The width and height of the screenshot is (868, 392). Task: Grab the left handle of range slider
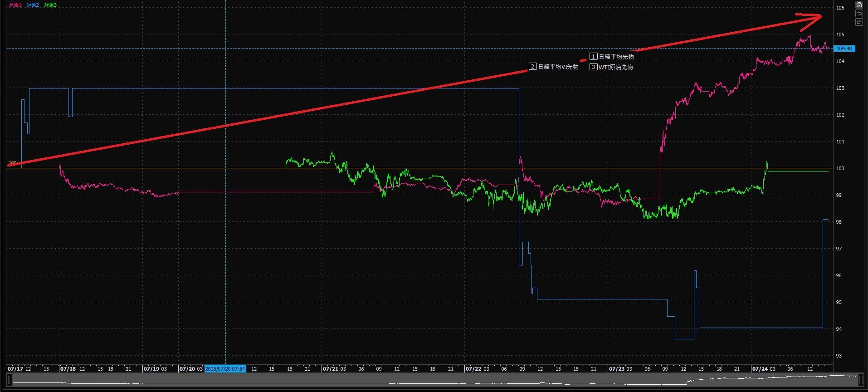(x=10, y=379)
